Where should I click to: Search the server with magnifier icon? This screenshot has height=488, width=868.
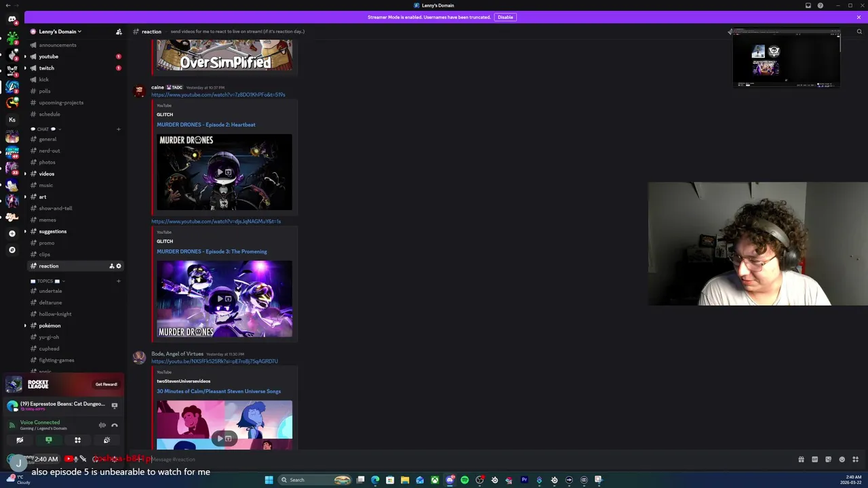click(x=859, y=32)
